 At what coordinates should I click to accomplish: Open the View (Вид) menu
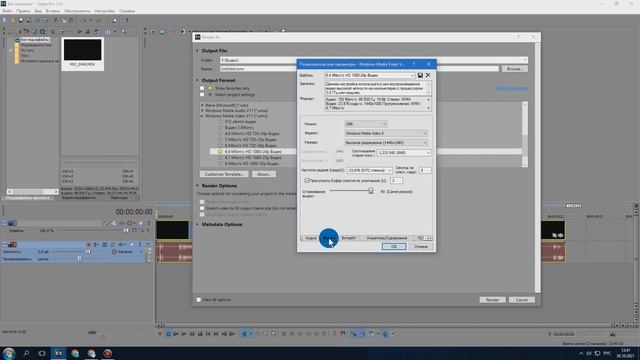tap(38, 11)
